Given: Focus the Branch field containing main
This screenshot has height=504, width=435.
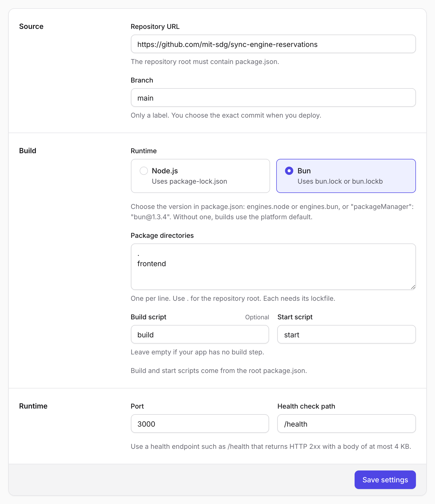Looking at the screenshot, I should point(273,98).
